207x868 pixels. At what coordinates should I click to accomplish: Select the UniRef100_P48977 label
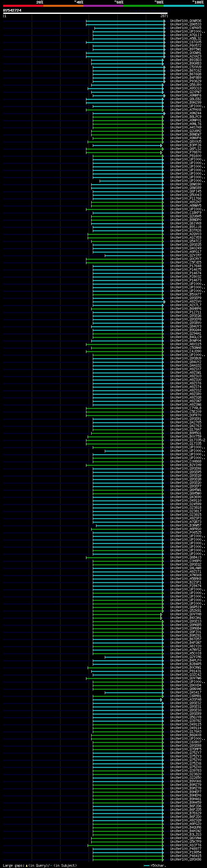tap(186, 850)
